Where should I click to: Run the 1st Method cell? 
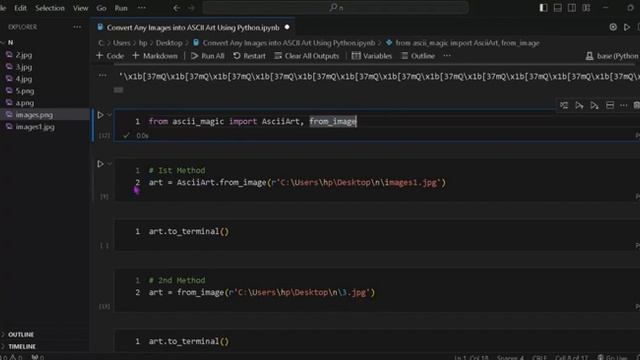tap(100, 164)
